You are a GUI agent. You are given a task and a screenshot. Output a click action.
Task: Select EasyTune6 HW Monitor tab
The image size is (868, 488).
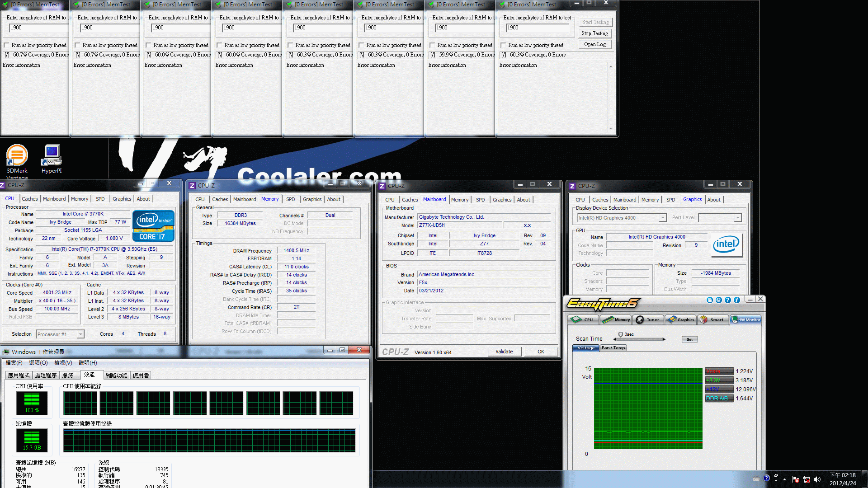(x=746, y=319)
